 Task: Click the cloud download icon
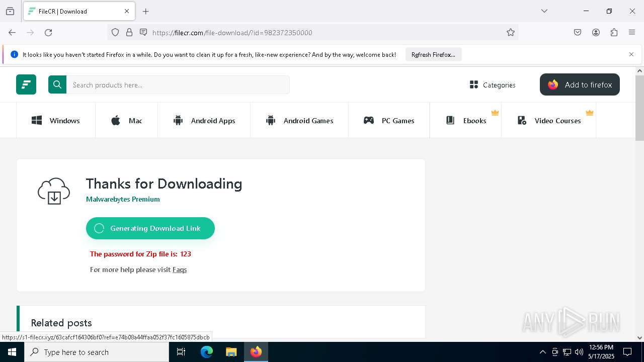coord(54,191)
